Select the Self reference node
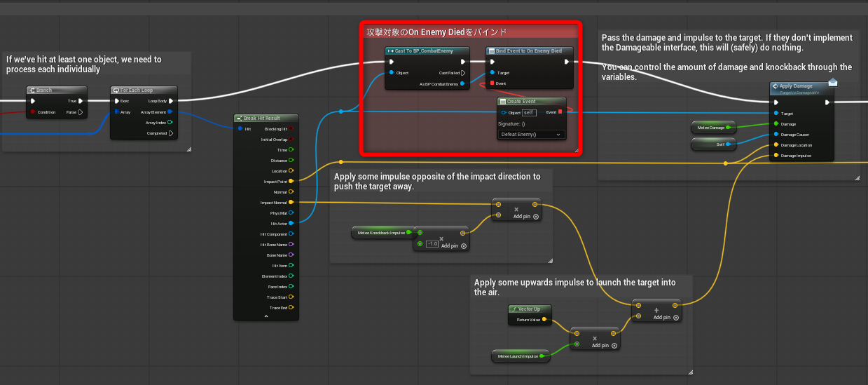 [714, 144]
